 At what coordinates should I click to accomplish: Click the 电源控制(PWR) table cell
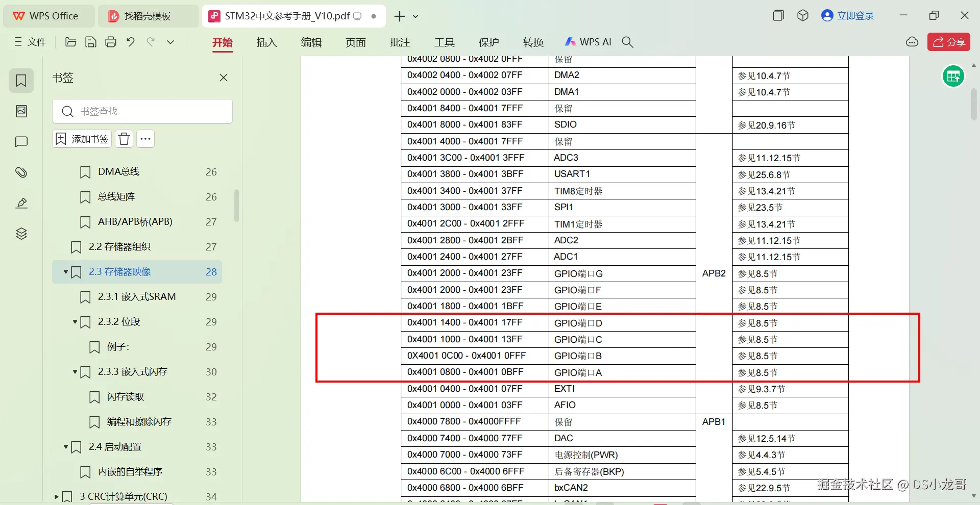click(622, 455)
